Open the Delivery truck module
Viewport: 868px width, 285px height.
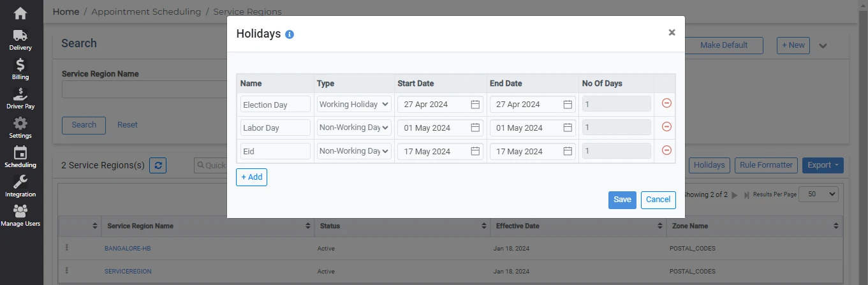coord(20,40)
